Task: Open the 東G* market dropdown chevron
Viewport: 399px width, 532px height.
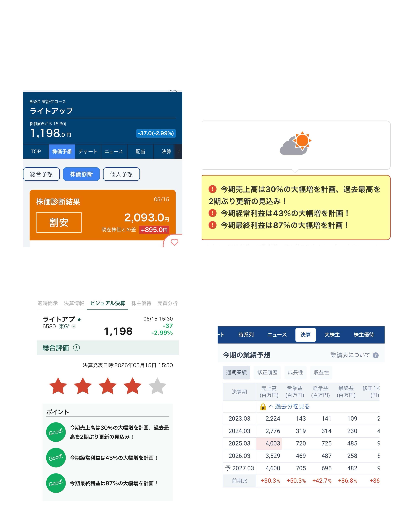Action: tap(74, 326)
